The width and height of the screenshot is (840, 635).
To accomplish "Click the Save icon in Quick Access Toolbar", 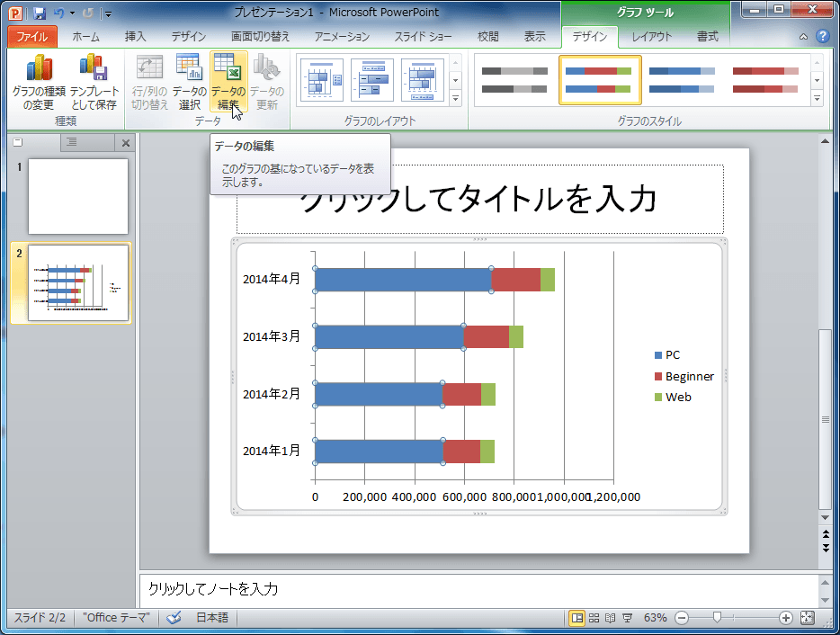I will click(x=39, y=13).
